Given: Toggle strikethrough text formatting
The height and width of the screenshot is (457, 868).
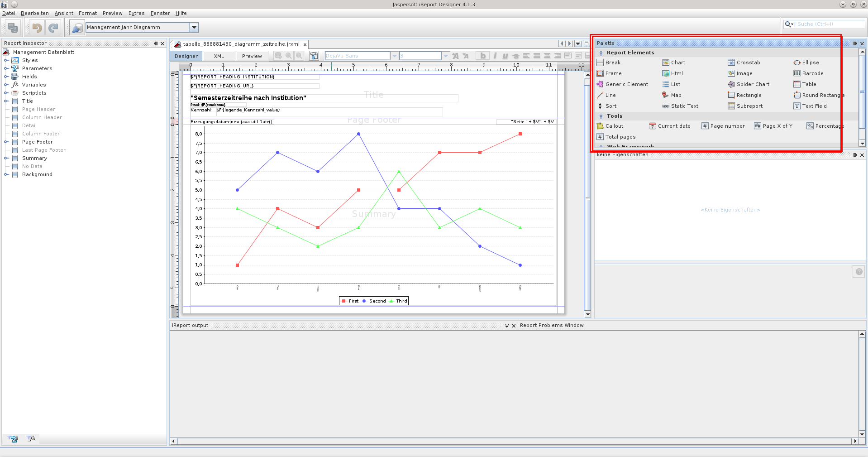Looking at the screenshot, I should [515, 56].
